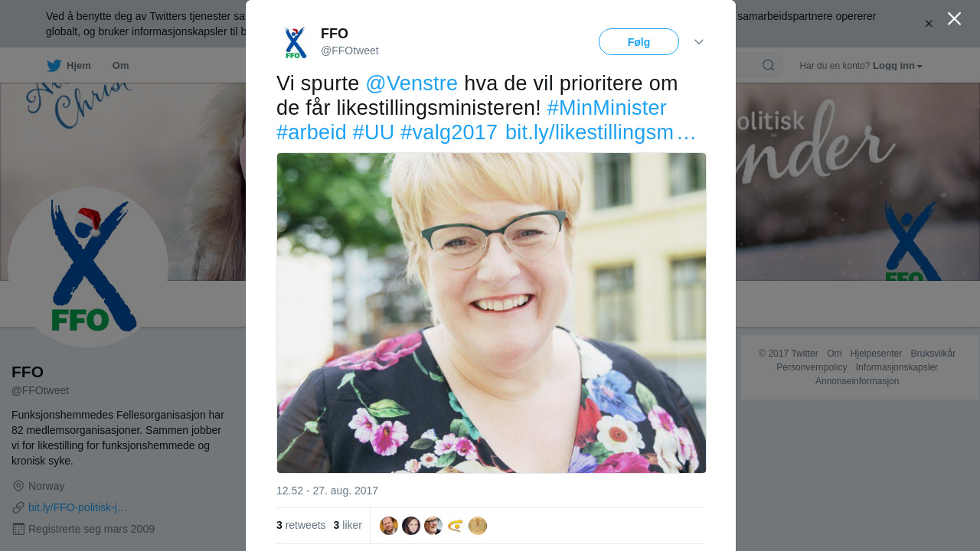
Task: Open the FFO avatar in tweet header
Action: pos(296,42)
